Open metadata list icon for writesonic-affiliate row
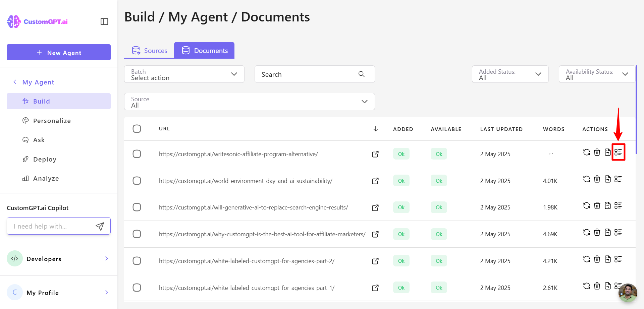This screenshot has width=644, height=309. (618, 152)
